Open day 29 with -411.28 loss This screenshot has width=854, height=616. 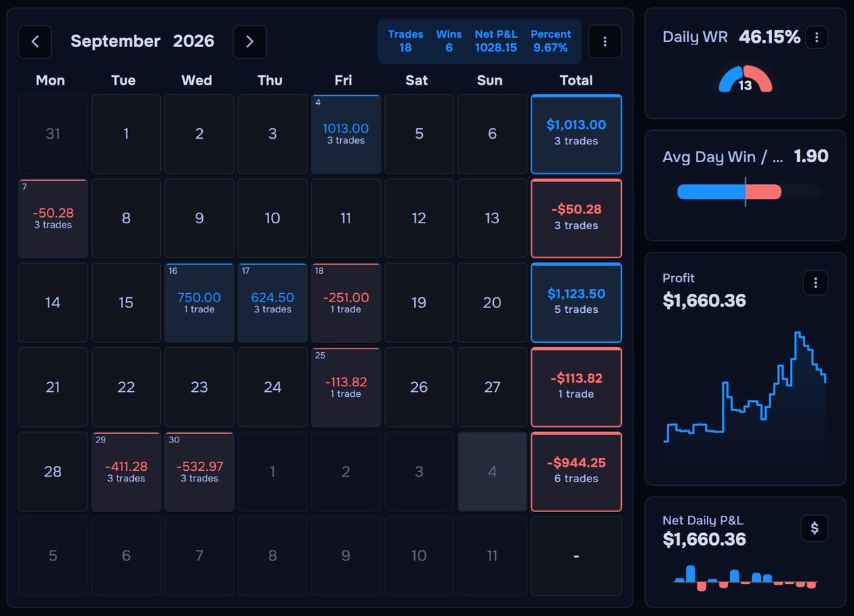tap(126, 472)
